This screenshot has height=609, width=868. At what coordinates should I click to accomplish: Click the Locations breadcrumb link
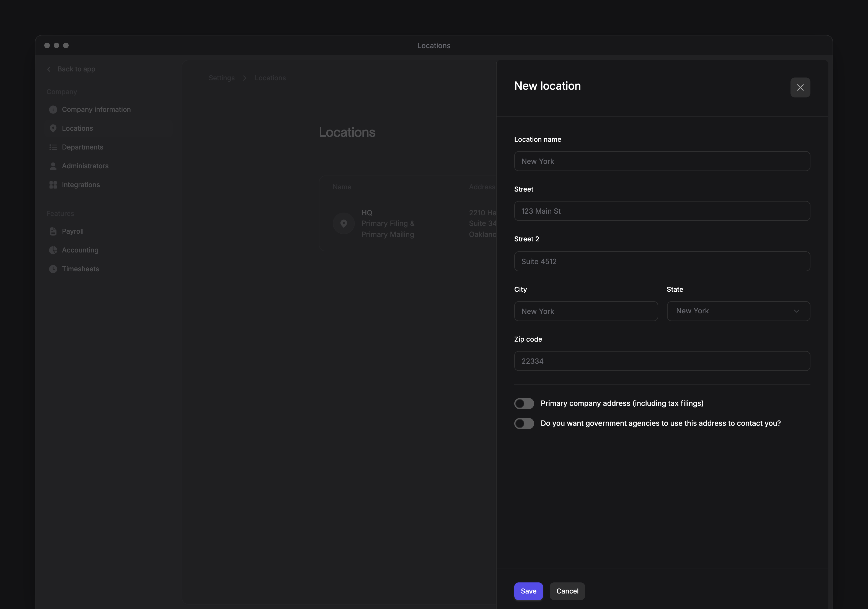click(x=270, y=78)
